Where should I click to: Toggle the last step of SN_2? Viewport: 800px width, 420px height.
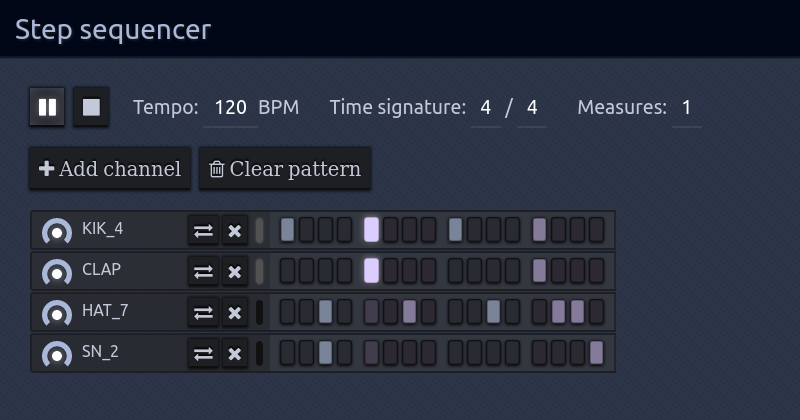click(596, 353)
